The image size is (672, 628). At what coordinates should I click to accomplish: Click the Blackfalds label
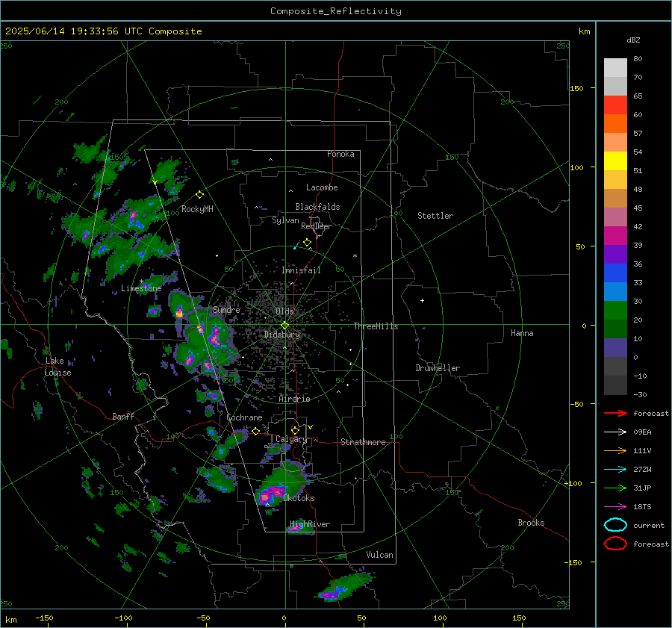[317, 207]
